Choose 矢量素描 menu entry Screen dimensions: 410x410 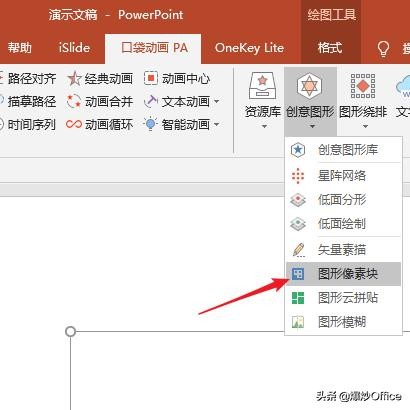click(344, 249)
